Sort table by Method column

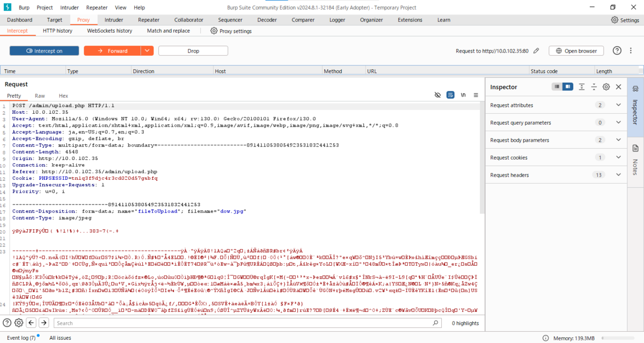tap(343, 71)
